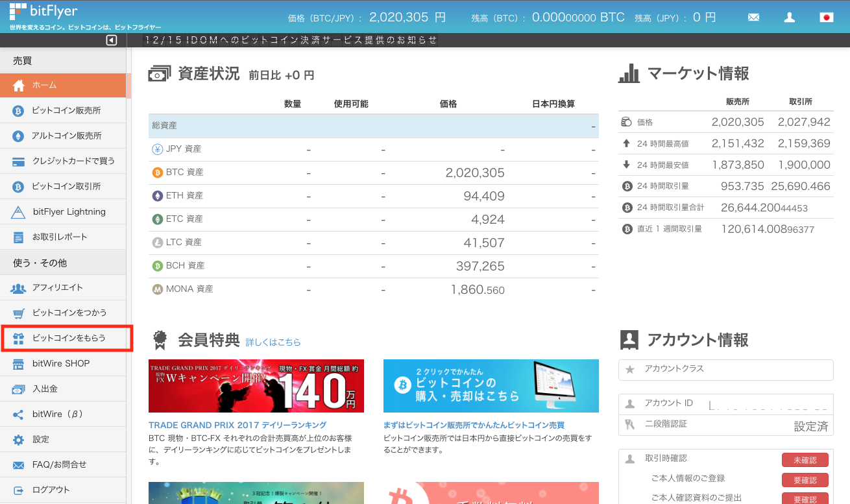Click the 残高(BTC) balance in header
The image size is (850, 504).
(578, 18)
